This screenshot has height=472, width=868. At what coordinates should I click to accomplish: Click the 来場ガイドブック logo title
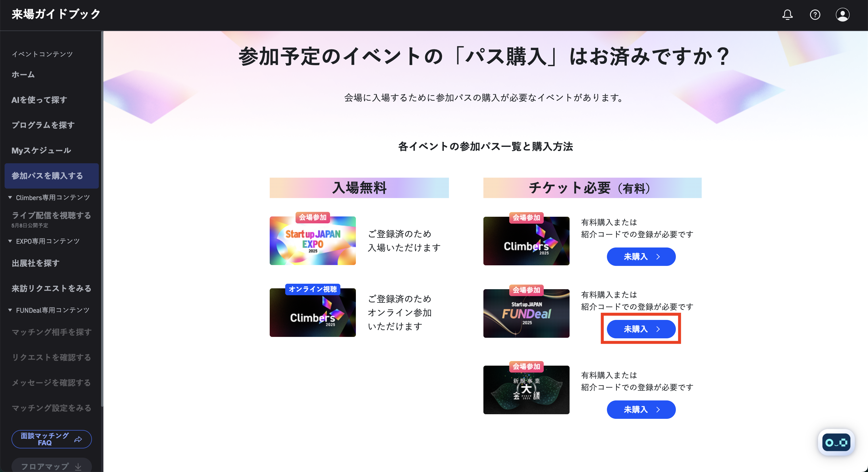(x=56, y=14)
